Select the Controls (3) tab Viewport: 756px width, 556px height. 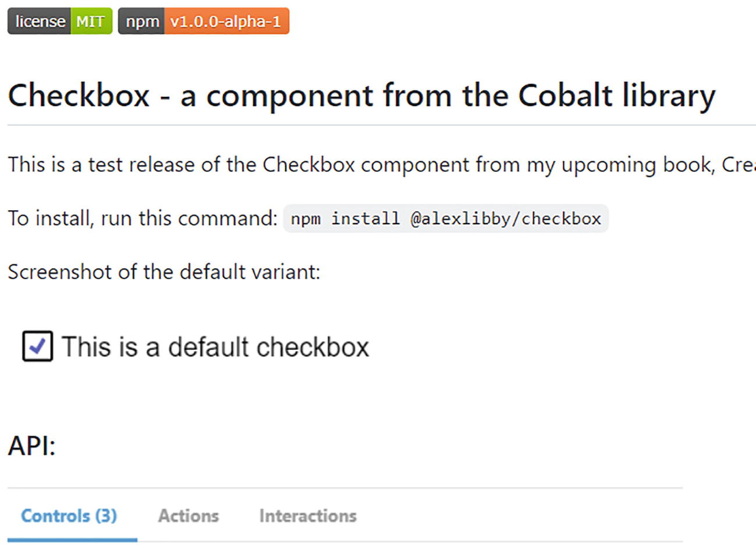click(x=69, y=516)
